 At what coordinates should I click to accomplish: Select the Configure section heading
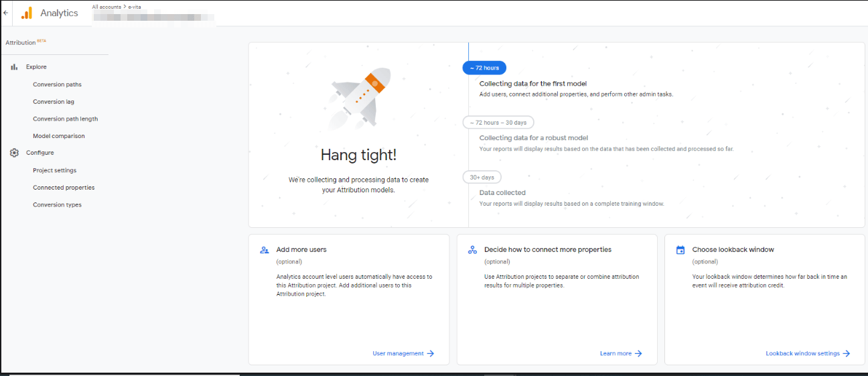coord(40,153)
